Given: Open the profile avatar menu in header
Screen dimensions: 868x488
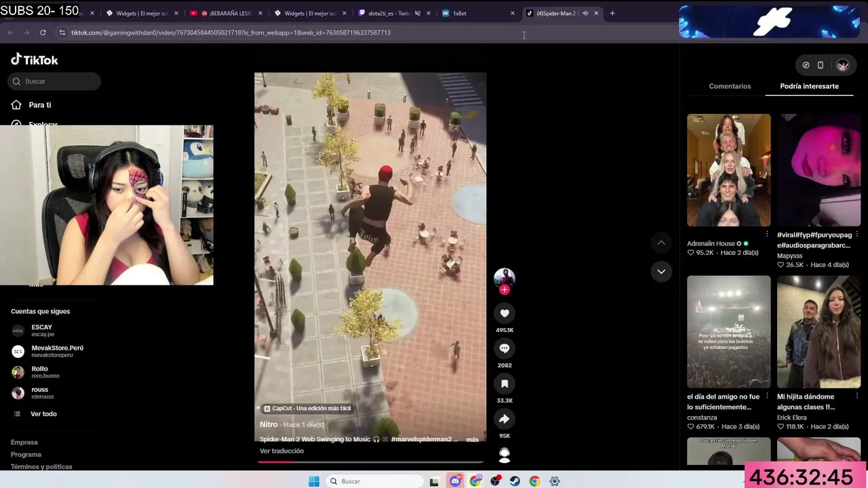Looking at the screenshot, I should pos(843,65).
